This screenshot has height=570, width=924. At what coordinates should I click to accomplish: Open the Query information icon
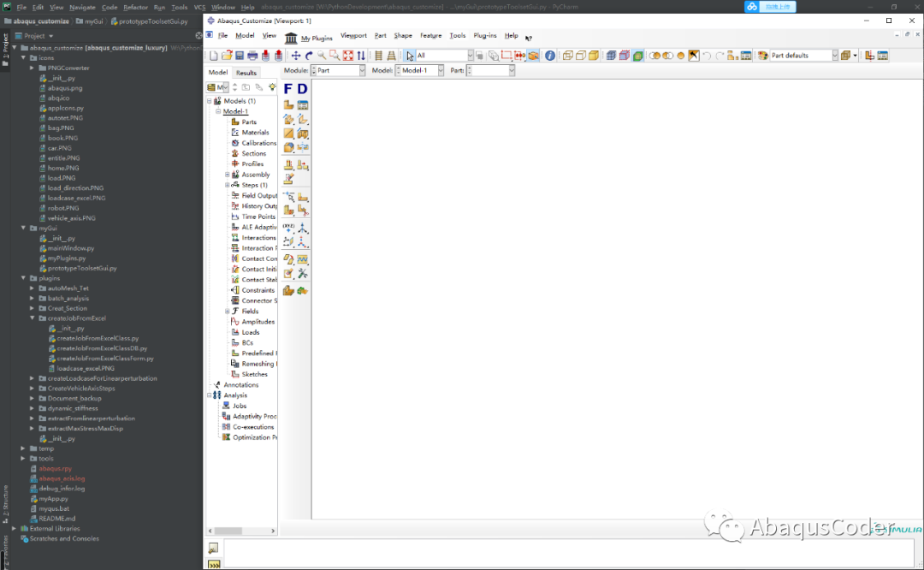point(550,56)
